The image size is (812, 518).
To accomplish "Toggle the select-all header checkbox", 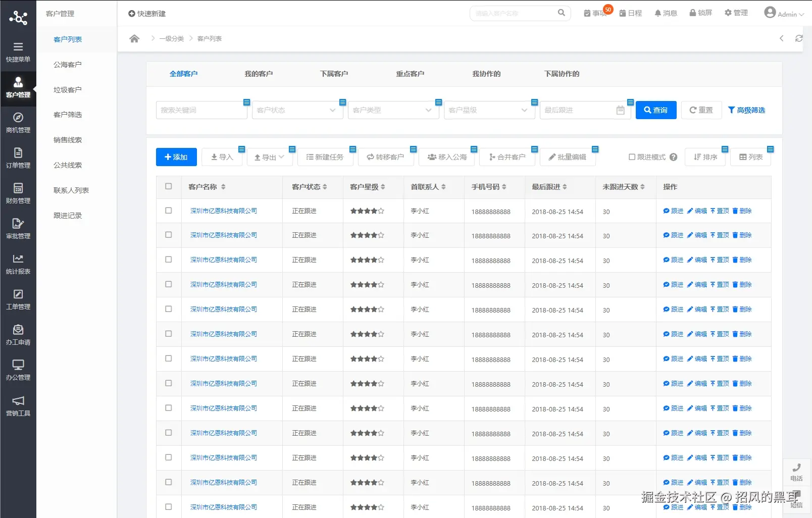I will click(x=169, y=186).
